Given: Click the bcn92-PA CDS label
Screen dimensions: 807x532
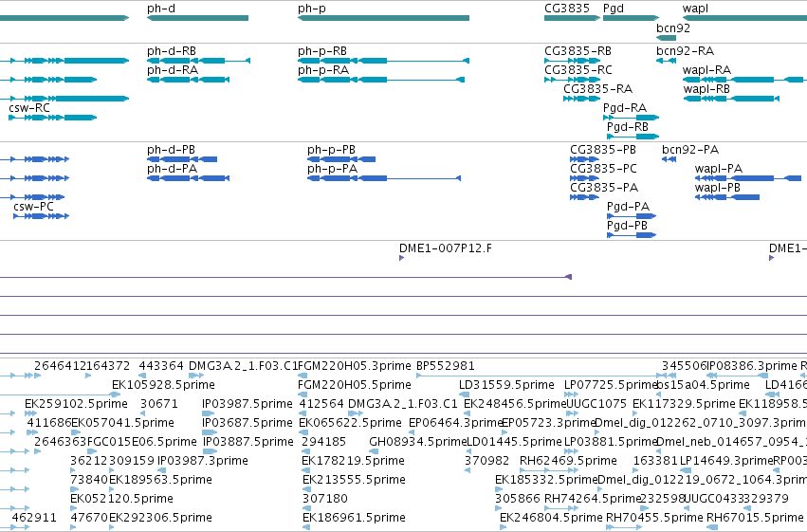Looking at the screenshot, I should [x=690, y=150].
